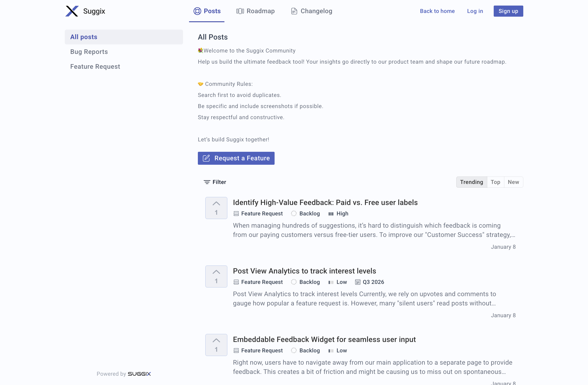Open the Log in link
588x385 pixels.
(x=475, y=11)
